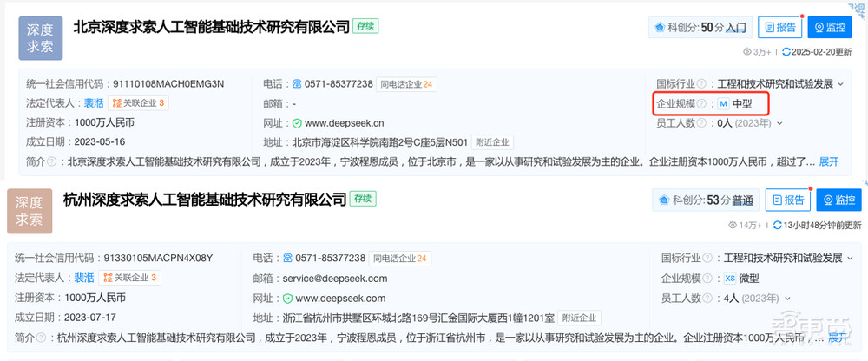868x361 pixels.
Task: Click 监控 button for the Hangzhou company
Action: pyautogui.click(x=839, y=200)
